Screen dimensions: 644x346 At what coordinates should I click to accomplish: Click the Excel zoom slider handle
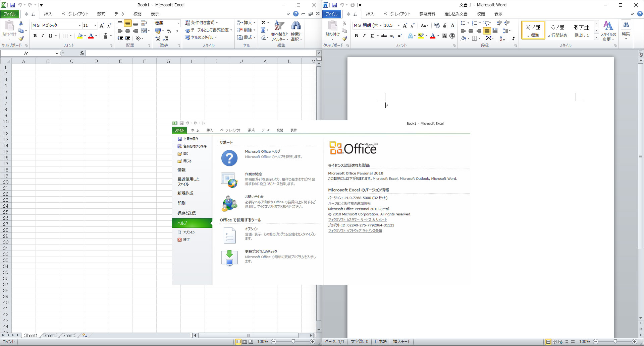pos(293,342)
